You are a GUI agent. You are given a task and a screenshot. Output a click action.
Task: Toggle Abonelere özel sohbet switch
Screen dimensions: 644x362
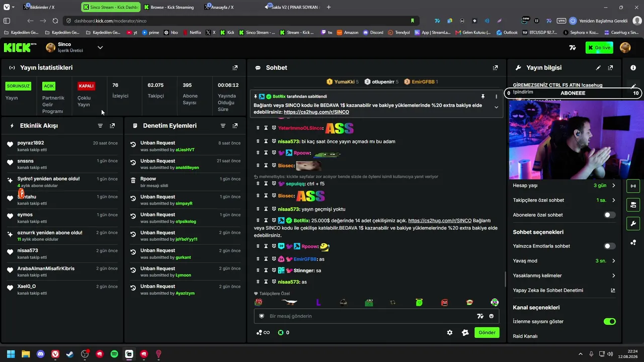tap(609, 215)
